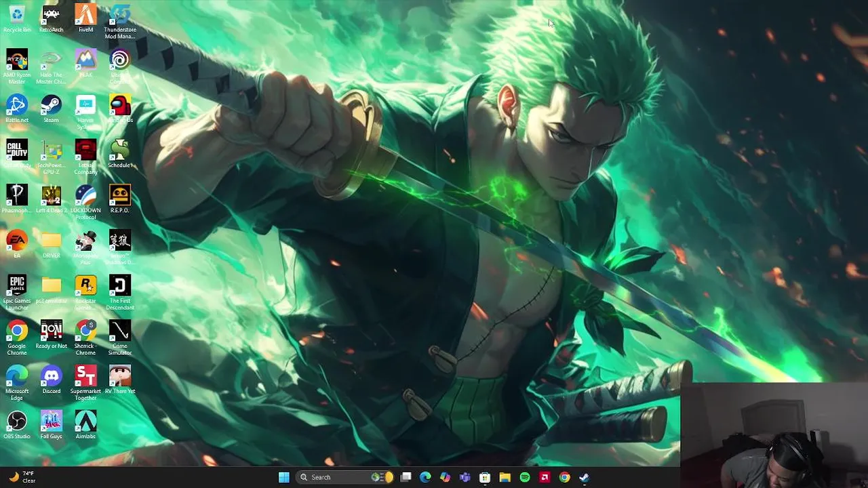Open Thunderstore Mod Manager shortcut
This screenshot has height=488, width=868.
pos(120,22)
